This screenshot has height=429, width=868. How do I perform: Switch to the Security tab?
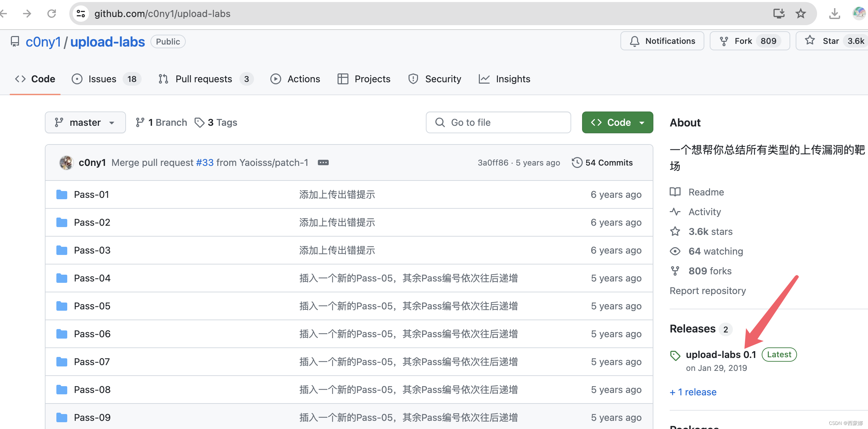pos(443,79)
